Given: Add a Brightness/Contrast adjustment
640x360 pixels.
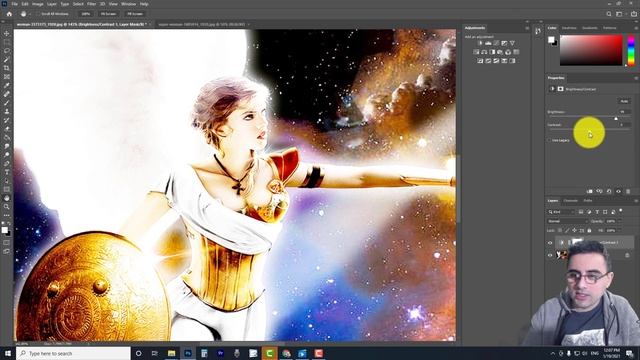Looking at the screenshot, I should coord(480,43).
